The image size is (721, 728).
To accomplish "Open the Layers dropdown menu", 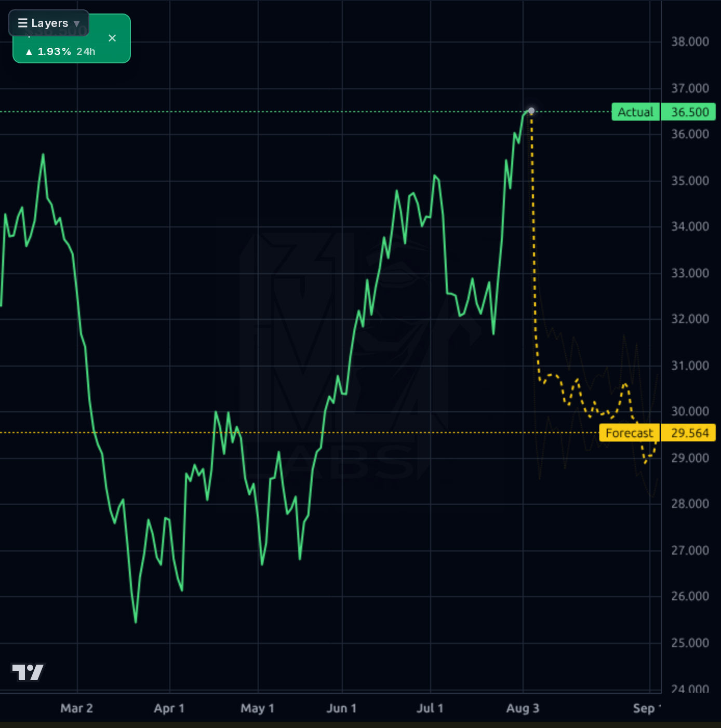I will pyautogui.click(x=49, y=23).
